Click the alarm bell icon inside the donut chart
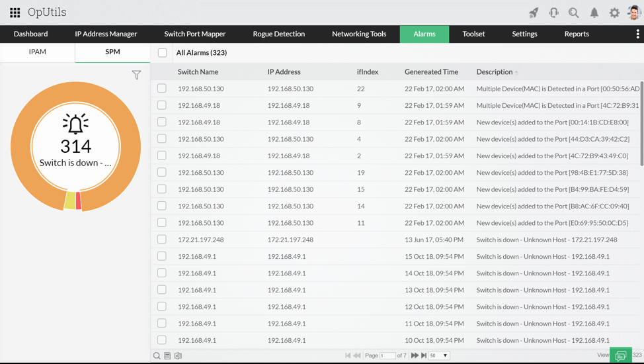Viewport: 644px width, 364px height. click(75, 124)
